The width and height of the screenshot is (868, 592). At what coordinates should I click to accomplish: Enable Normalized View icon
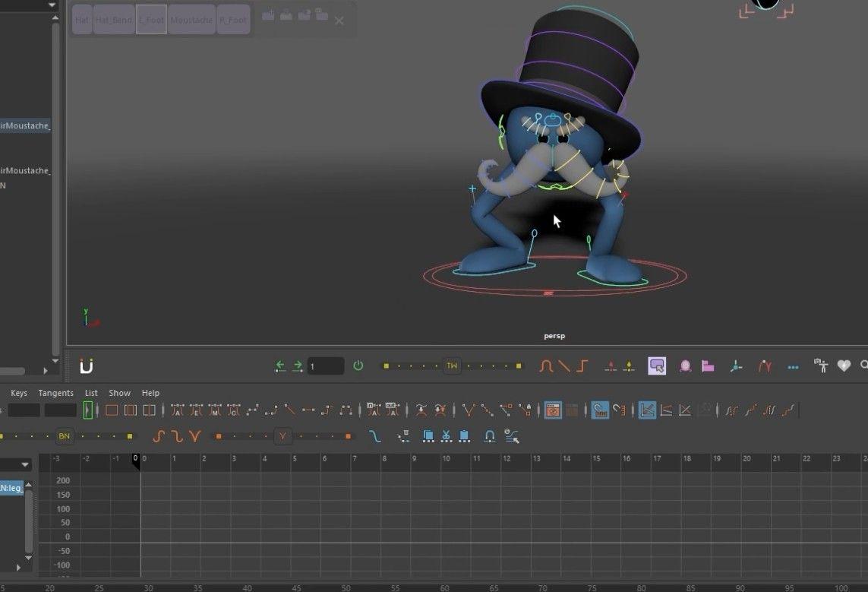[685, 410]
